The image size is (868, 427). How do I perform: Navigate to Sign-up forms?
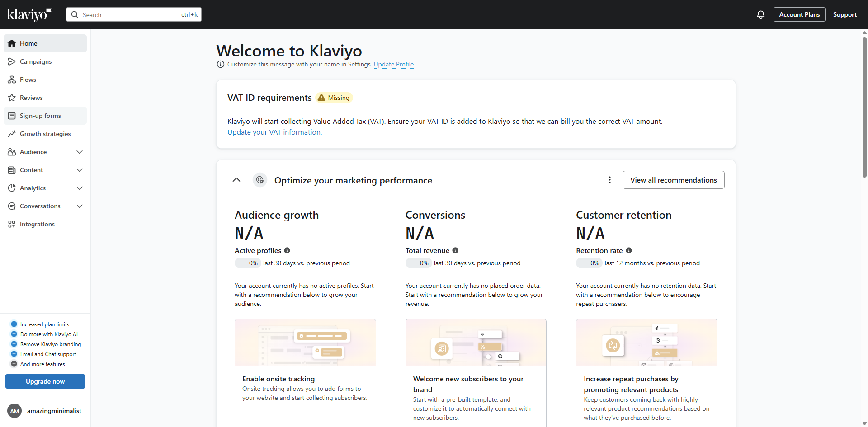coord(40,116)
